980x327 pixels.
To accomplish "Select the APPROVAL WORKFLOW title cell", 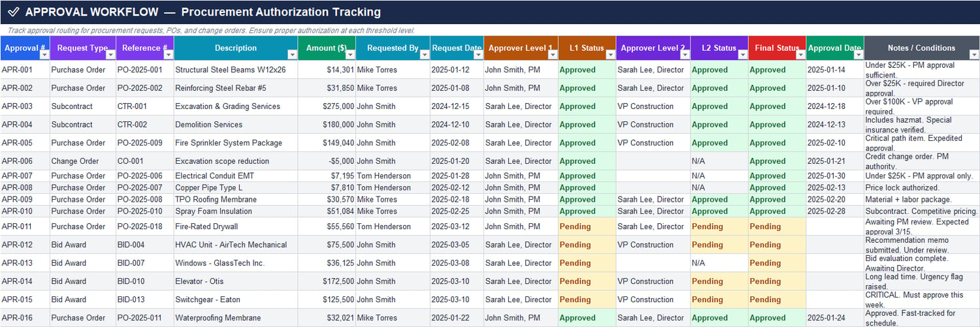I will tap(490, 12).
